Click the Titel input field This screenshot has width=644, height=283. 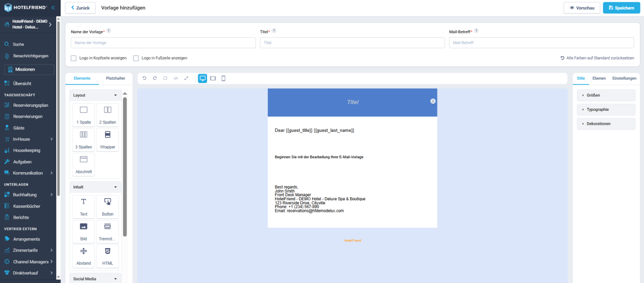352,42
